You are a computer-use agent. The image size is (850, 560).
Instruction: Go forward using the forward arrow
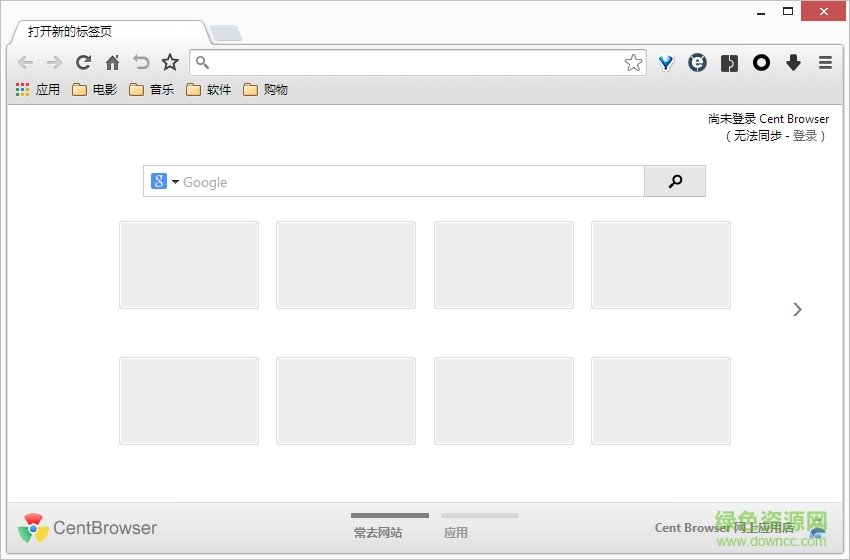pos(54,63)
